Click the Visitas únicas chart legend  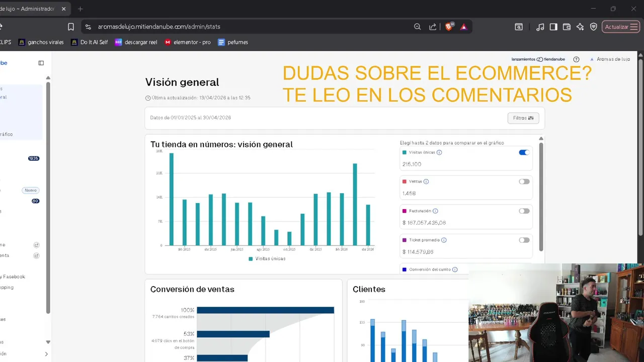coord(267,259)
